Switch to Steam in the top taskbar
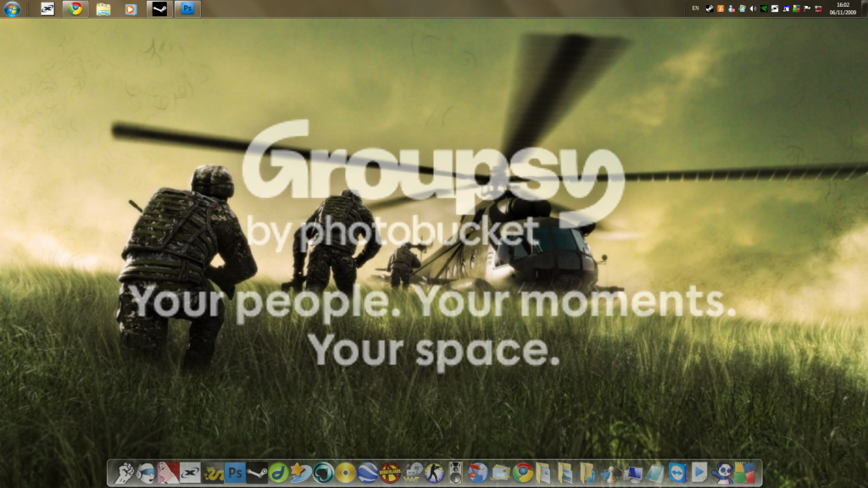The width and height of the screenshot is (868, 488). (159, 8)
